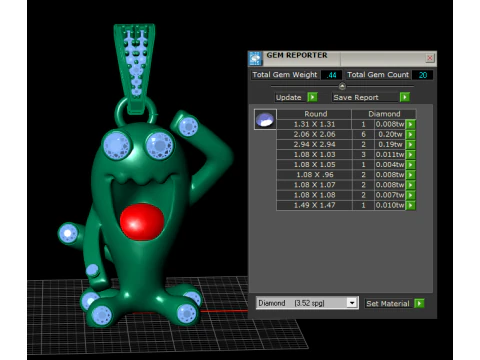Click green arrow for 1.08 X .96 row
The height and width of the screenshot is (360, 480).
coord(411,175)
